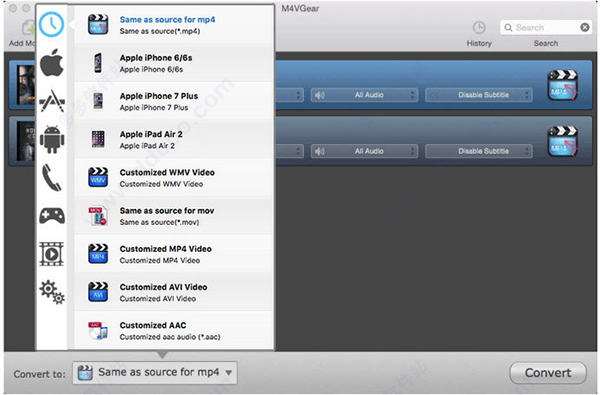Pick the Customized AAC audio preset
Image resolution: width=600 pixels, height=395 pixels.
pos(173,331)
